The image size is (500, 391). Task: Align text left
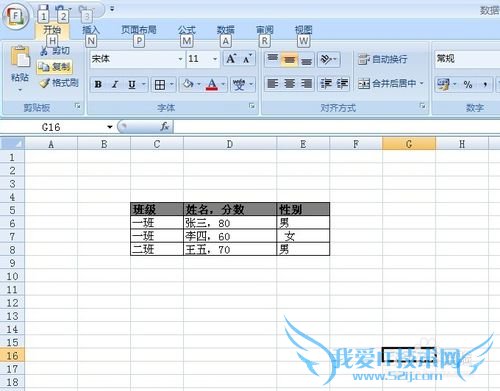coord(273,83)
